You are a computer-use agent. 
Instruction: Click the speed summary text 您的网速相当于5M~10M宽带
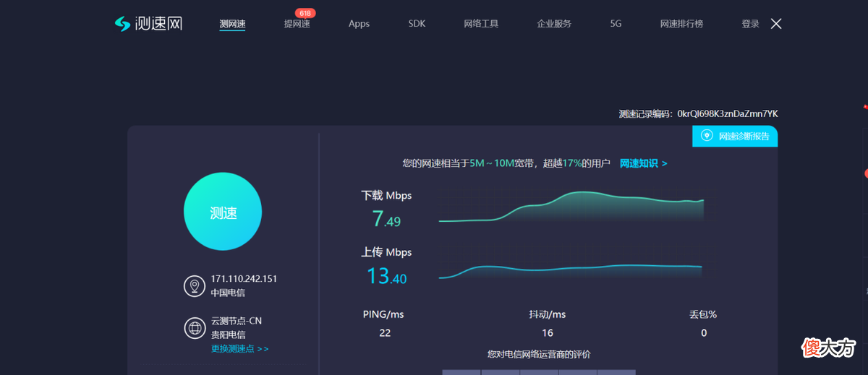[x=469, y=163]
